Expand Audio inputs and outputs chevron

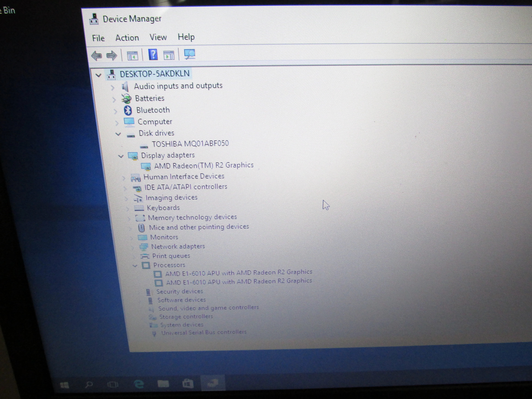[113, 88]
